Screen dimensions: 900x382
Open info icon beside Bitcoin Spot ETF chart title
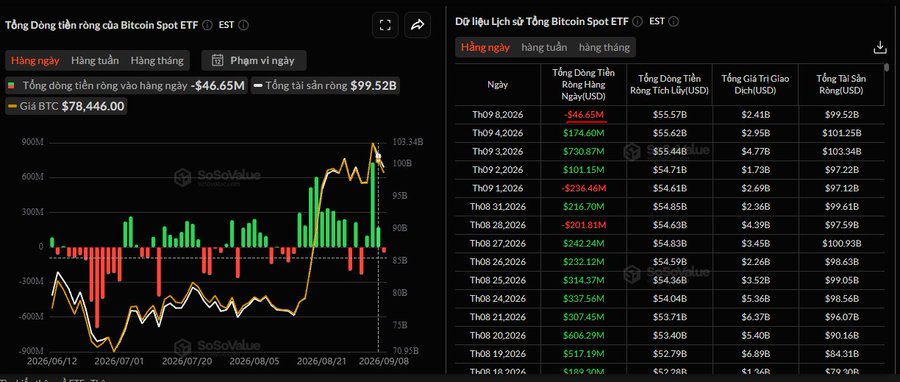pos(208,25)
